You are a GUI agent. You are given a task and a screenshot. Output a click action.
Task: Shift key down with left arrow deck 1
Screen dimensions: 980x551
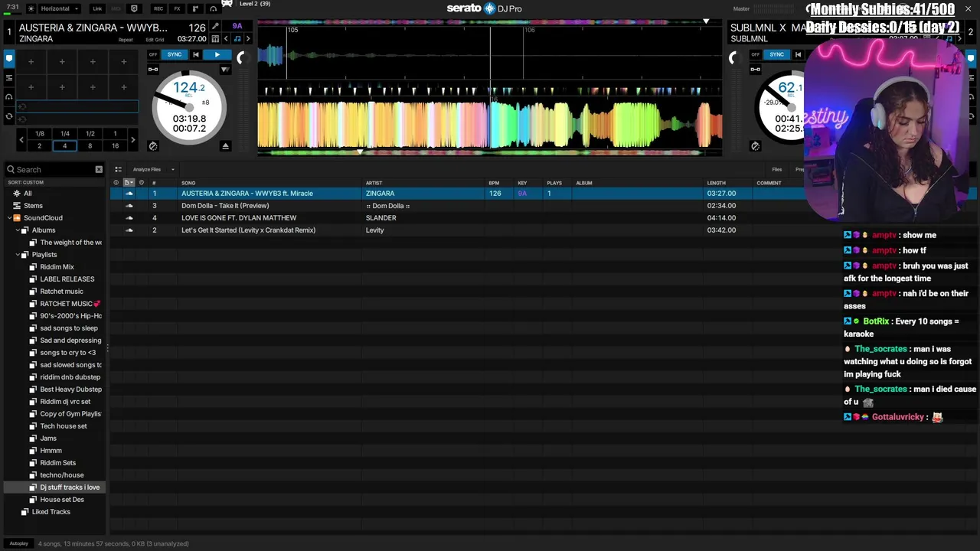(226, 39)
